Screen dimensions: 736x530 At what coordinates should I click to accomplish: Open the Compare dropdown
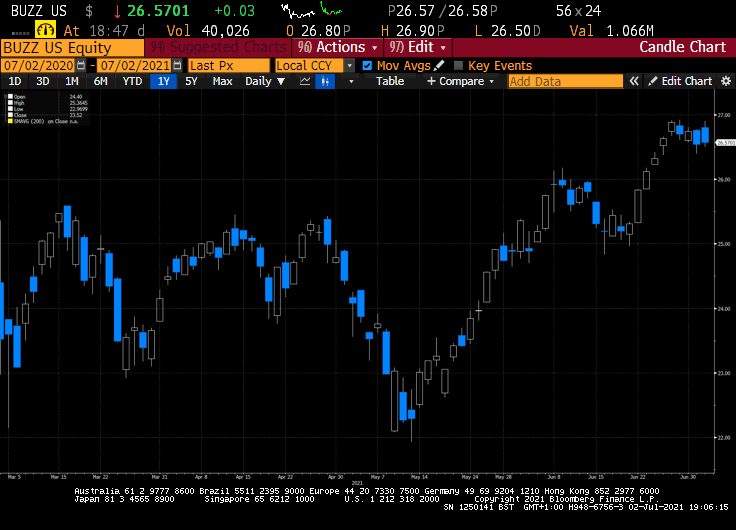(x=460, y=81)
